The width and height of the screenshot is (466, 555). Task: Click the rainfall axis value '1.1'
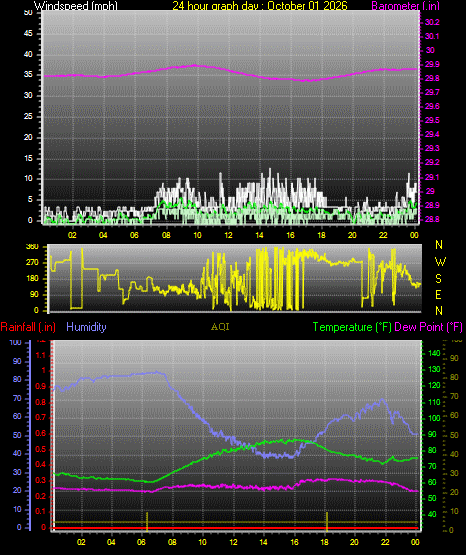point(41,355)
